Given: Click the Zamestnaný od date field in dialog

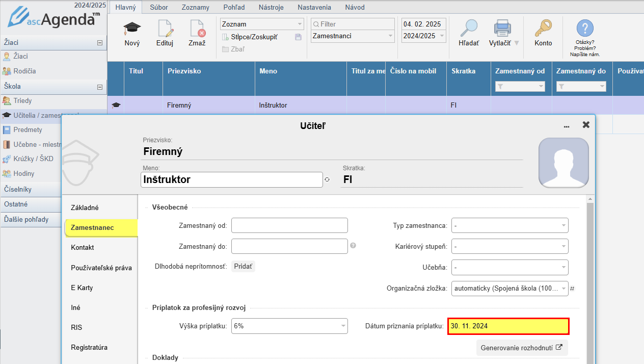Looking at the screenshot, I should click(x=289, y=225).
